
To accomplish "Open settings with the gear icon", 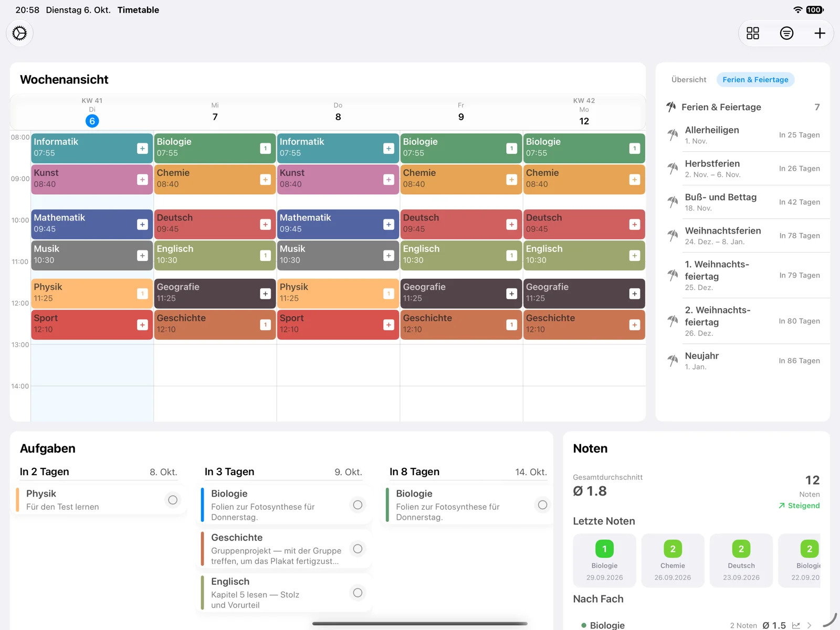I will [19, 33].
